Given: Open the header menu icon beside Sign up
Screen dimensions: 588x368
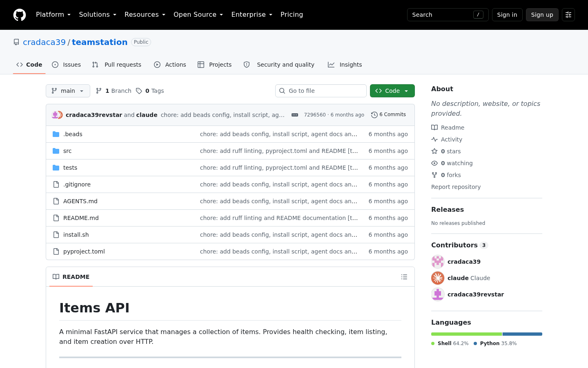Looking at the screenshot, I should click(x=568, y=15).
